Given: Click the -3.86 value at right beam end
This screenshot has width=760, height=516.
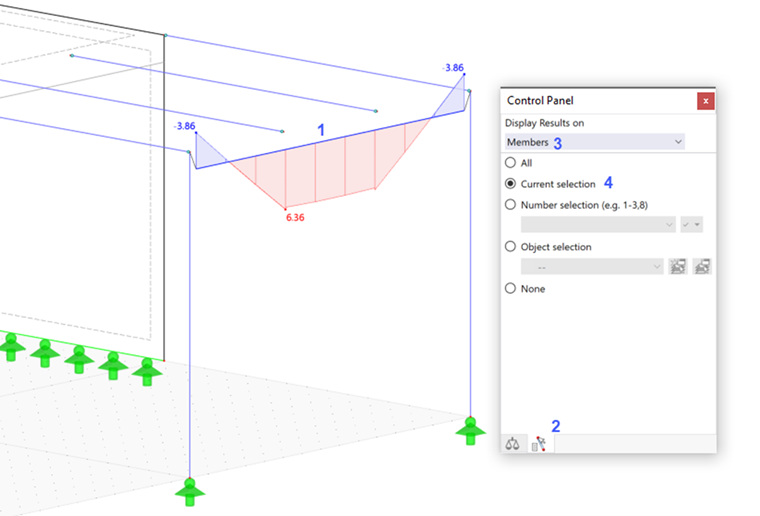Looking at the screenshot, I should pos(453,68).
